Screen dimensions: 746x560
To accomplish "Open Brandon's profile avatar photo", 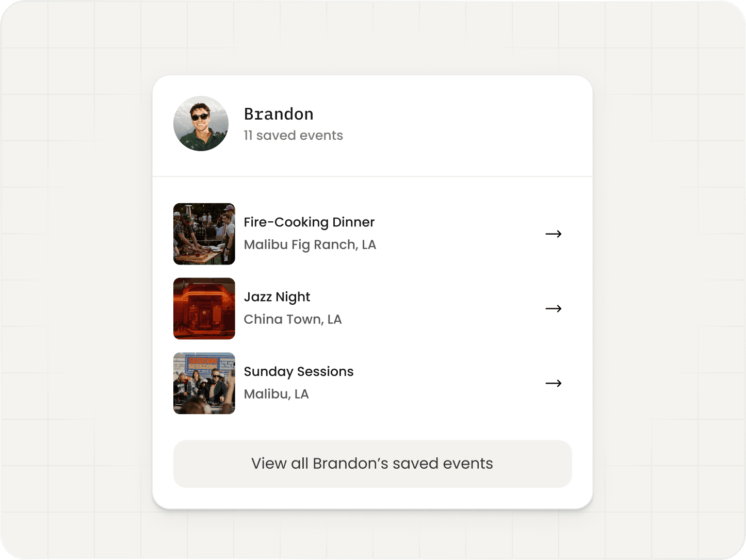I will click(x=201, y=124).
